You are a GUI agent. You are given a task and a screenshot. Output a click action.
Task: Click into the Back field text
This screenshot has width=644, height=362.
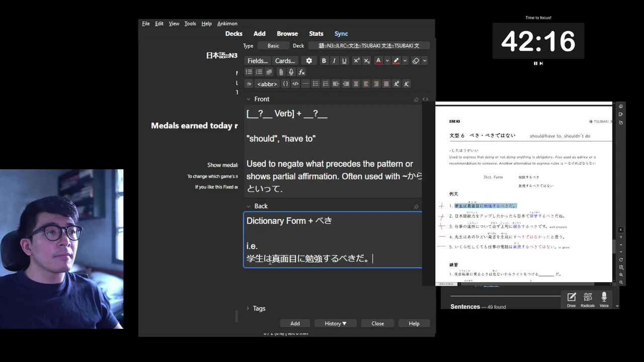pyautogui.click(x=333, y=240)
